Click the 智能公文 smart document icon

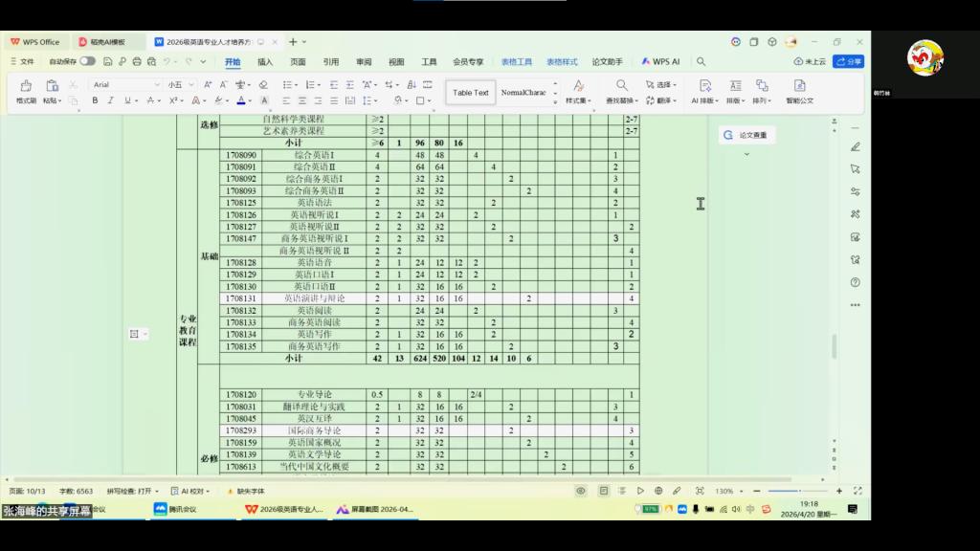(x=799, y=92)
